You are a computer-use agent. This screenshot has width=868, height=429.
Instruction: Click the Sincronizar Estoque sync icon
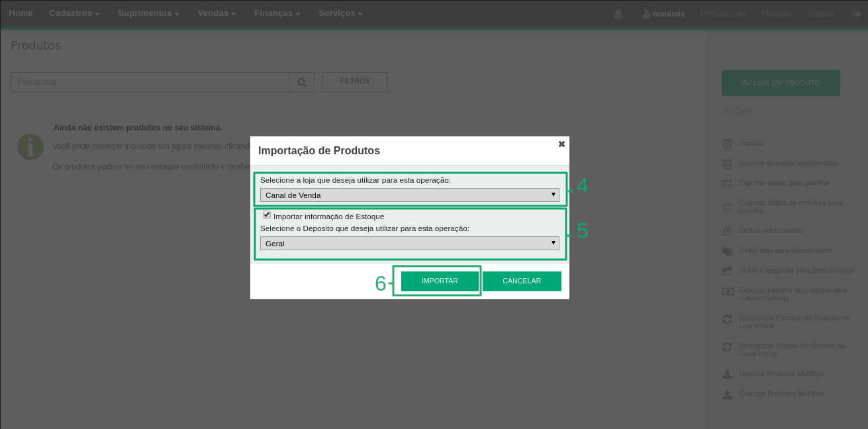(x=727, y=319)
